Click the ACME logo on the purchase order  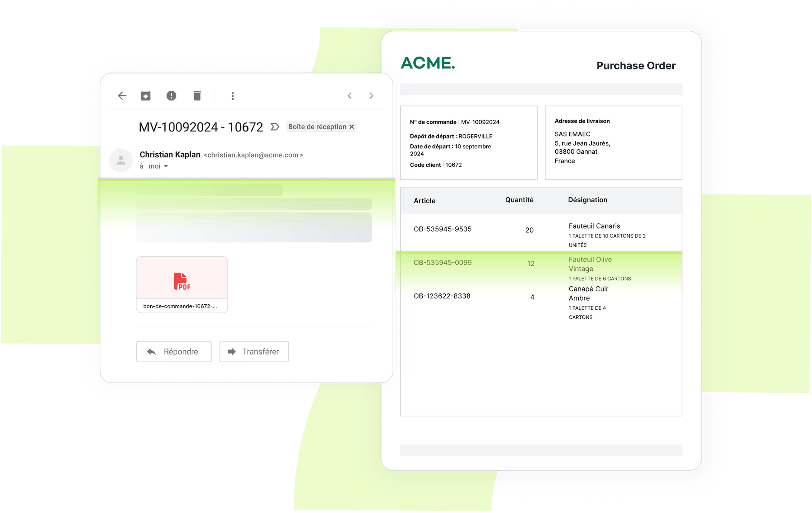click(428, 63)
